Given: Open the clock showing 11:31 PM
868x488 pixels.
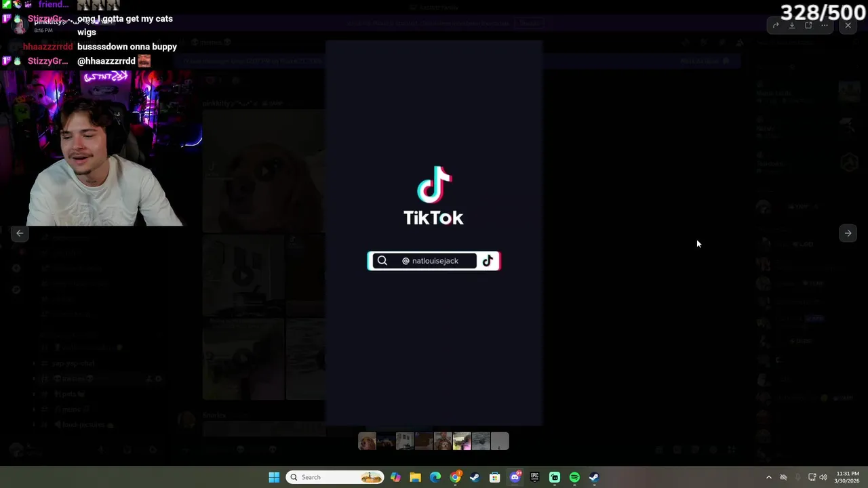Looking at the screenshot, I should [848, 477].
